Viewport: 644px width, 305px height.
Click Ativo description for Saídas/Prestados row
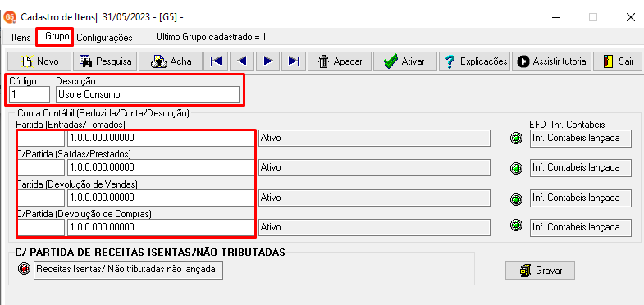coord(374,167)
